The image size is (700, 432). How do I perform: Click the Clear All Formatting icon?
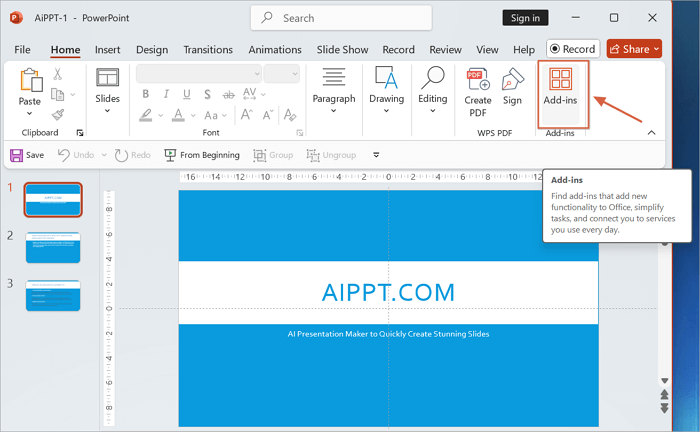[290, 115]
